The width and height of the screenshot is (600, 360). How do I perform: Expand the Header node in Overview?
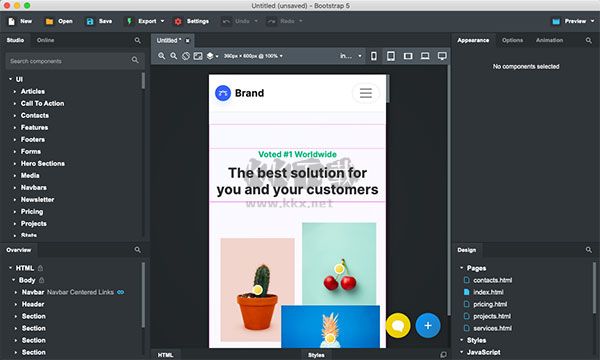(16, 304)
